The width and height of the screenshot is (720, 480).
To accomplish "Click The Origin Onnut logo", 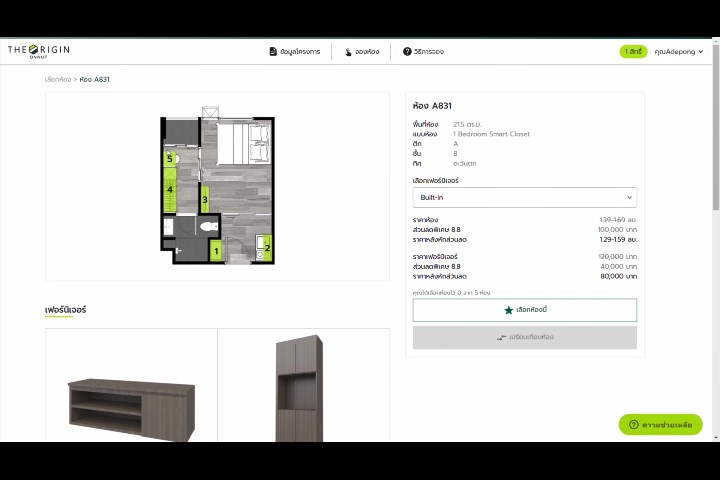I will (x=38, y=51).
